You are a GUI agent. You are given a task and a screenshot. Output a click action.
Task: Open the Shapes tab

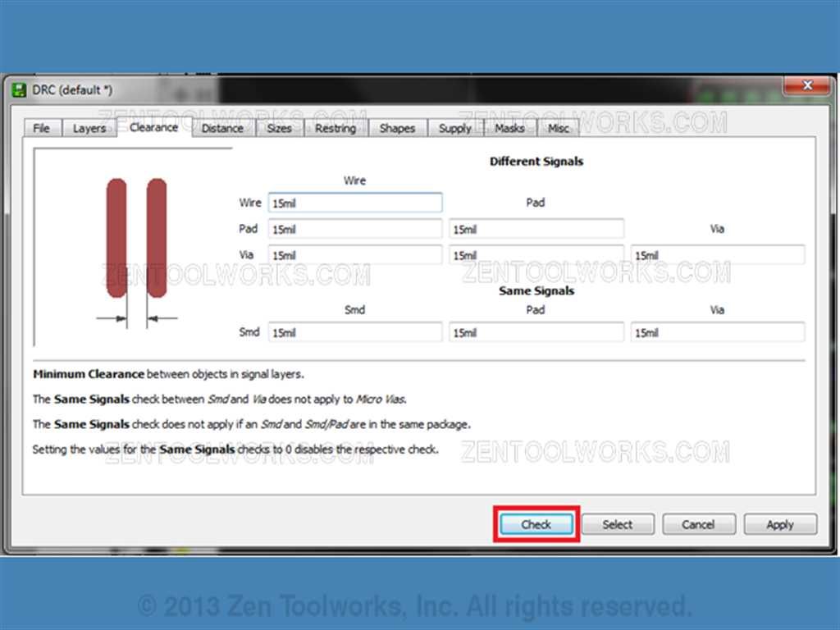tap(397, 129)
